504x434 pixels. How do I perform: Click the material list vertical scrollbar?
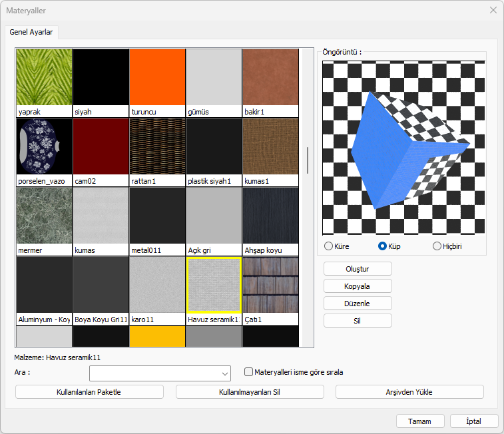307,160
